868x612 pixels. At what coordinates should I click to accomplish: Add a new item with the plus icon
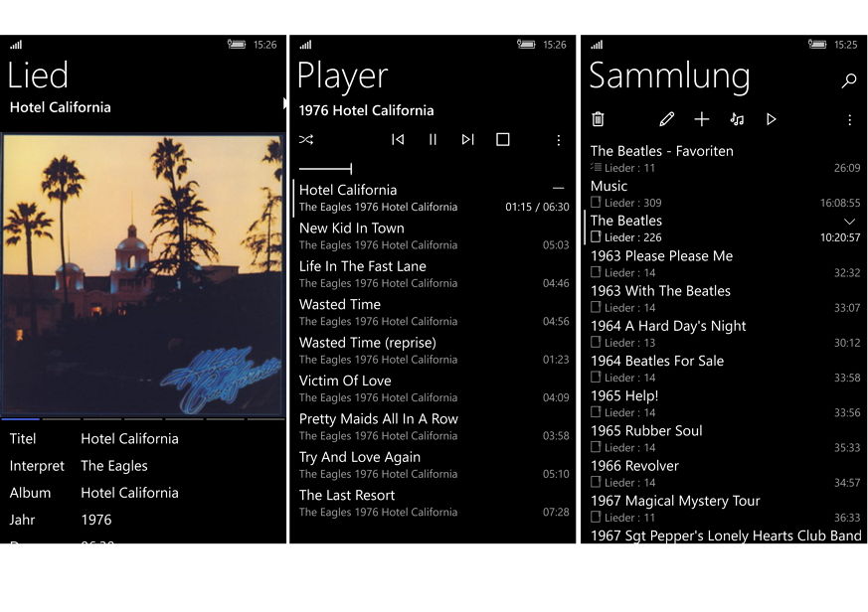click(x=701, y=119)
